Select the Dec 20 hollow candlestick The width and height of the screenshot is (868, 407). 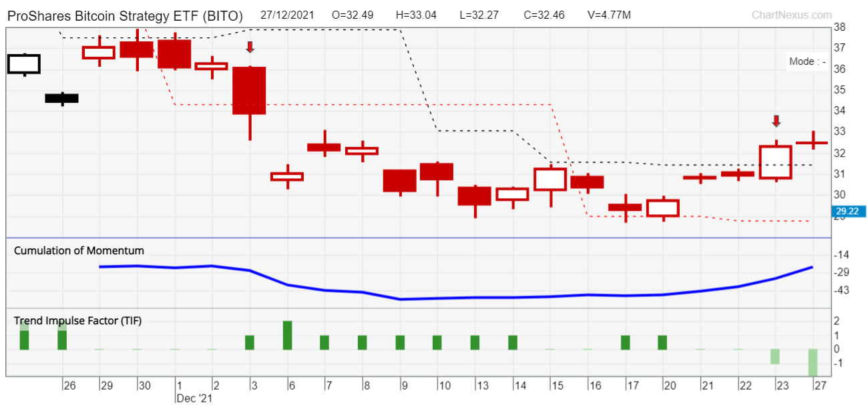tap(663, 208)
